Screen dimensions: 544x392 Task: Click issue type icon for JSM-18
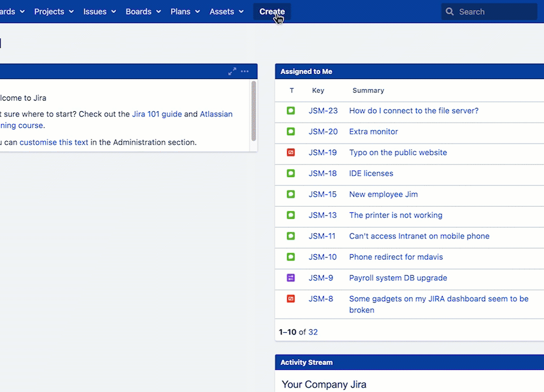pos(291,173)
